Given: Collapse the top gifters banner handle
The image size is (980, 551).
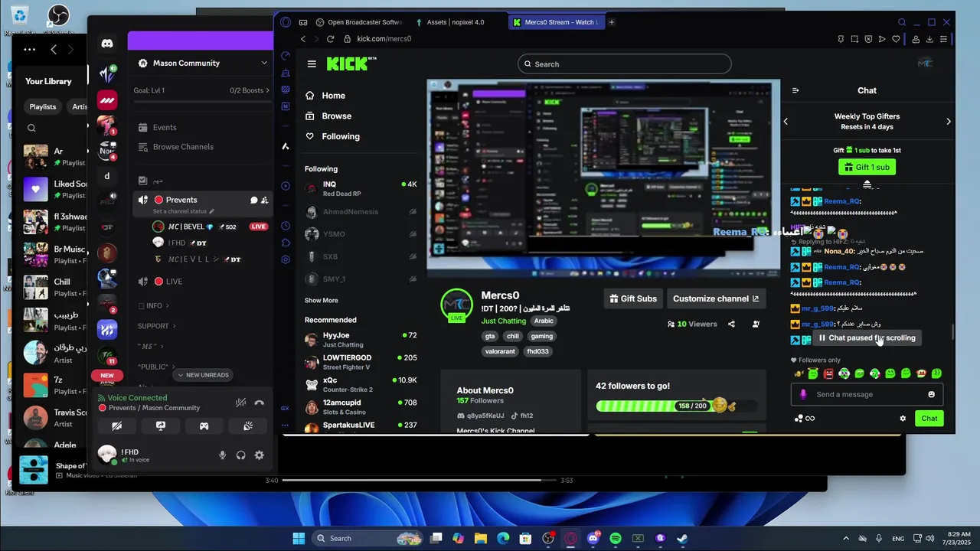Looking at the screenshot, I should (867, 184).
